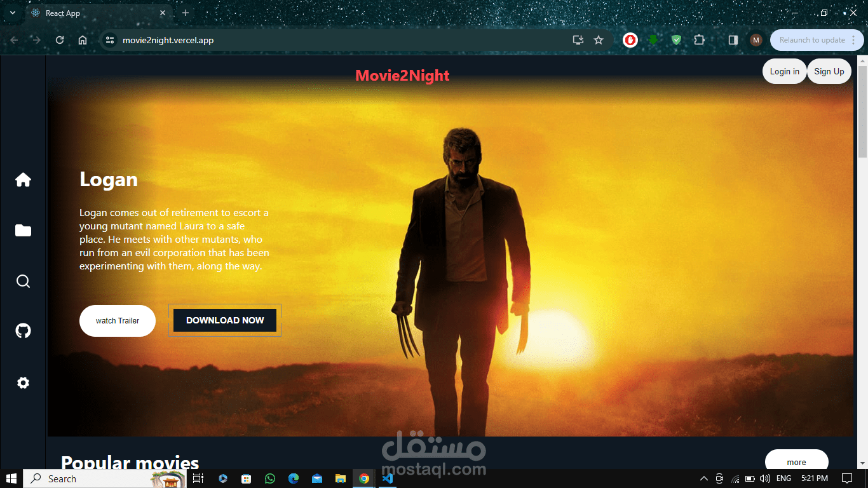This screenshot has height=488, width=868.
Task: Open Task View on the taskbar
Action: [198, 478]
